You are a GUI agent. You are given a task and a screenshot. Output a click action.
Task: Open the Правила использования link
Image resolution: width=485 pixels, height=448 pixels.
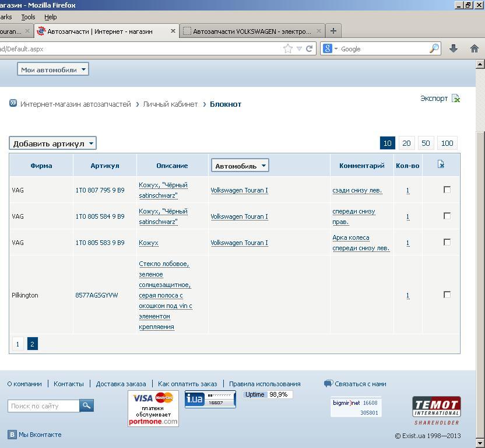pos(265,384)
